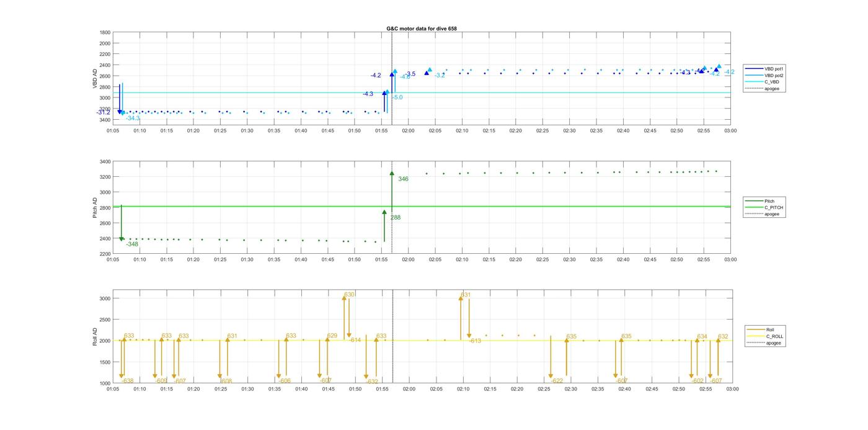Click the '-606' roll annotation
868x430 pixels.
(285, 381)
